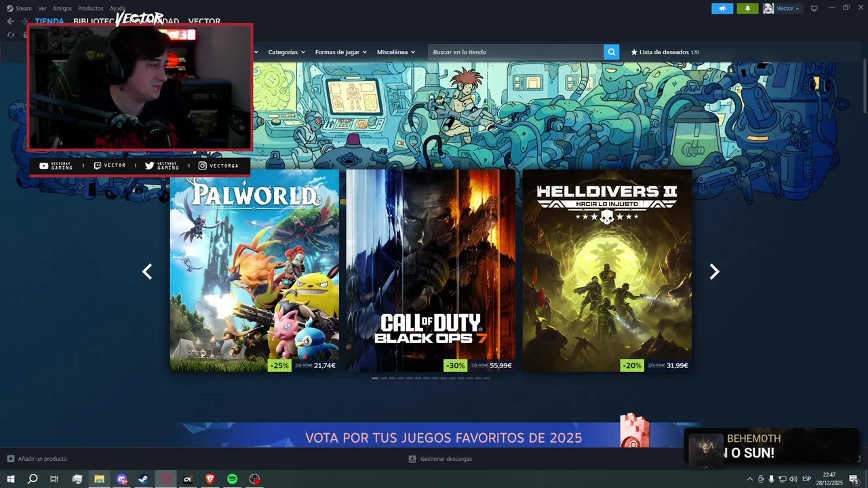Click the Helldivers II 31,99€ price
868x488 pixels.
(x=677, y=365)
